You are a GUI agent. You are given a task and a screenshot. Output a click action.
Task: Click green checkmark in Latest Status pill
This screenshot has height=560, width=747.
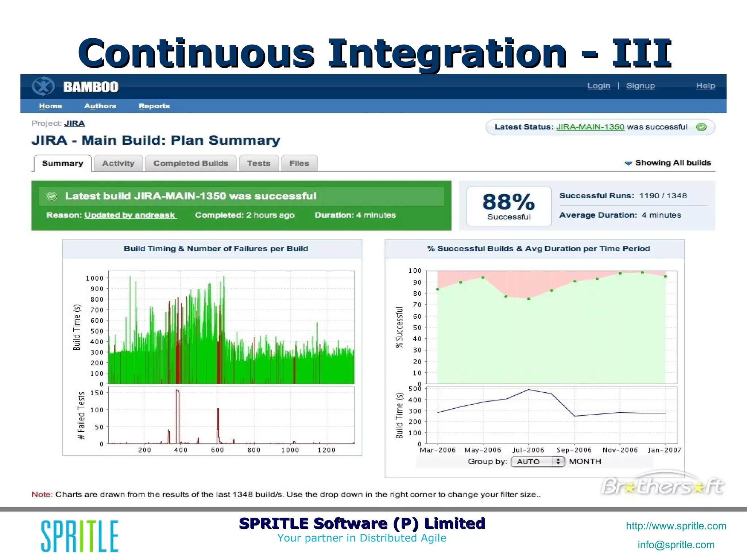pos(701,127)
